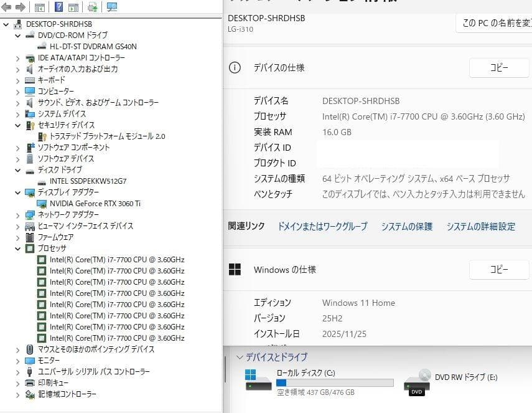Open Device Manager help via question mark icon
Viewport: 532px width, 413px height.
[58, 7]
